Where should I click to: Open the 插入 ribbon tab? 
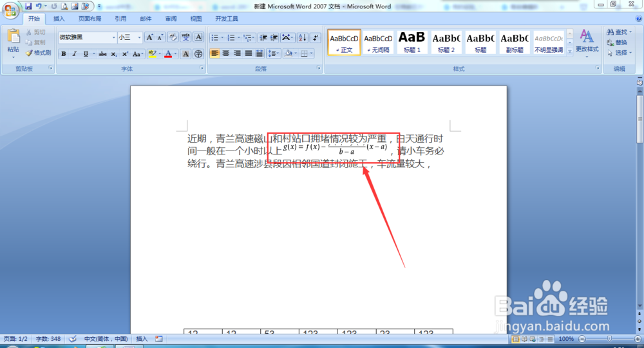pyautogui.click(x=59, y=19)
